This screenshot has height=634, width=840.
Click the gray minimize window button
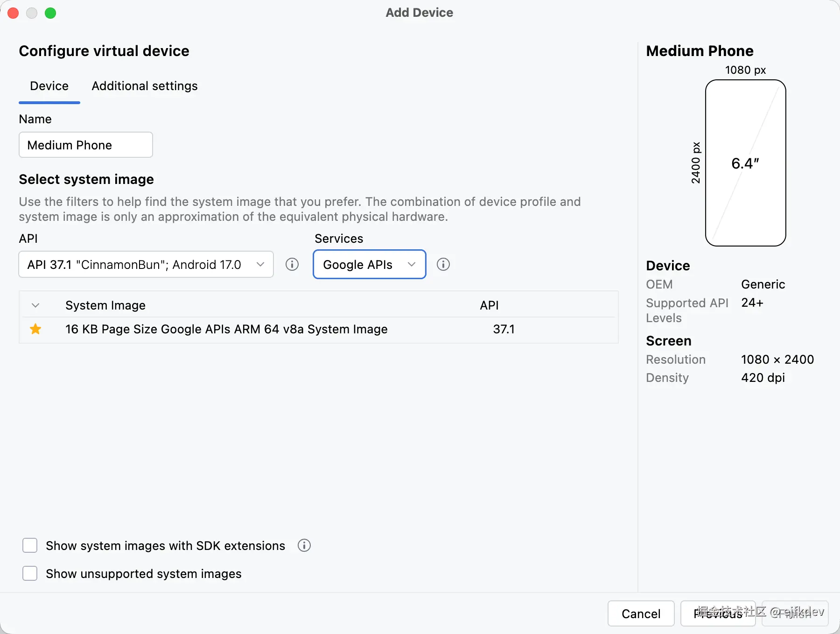[32, 13]
